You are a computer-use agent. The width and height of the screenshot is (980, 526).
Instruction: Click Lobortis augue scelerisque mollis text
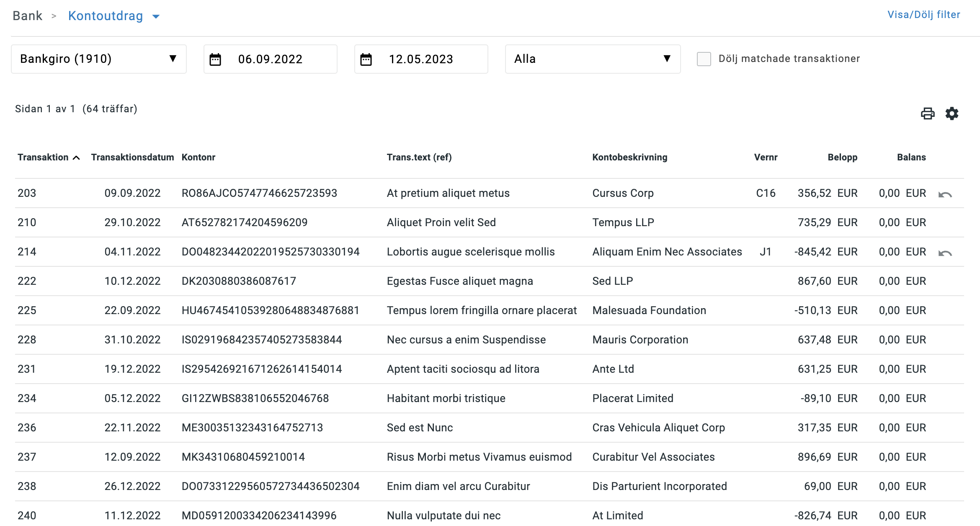coord(471,252)
